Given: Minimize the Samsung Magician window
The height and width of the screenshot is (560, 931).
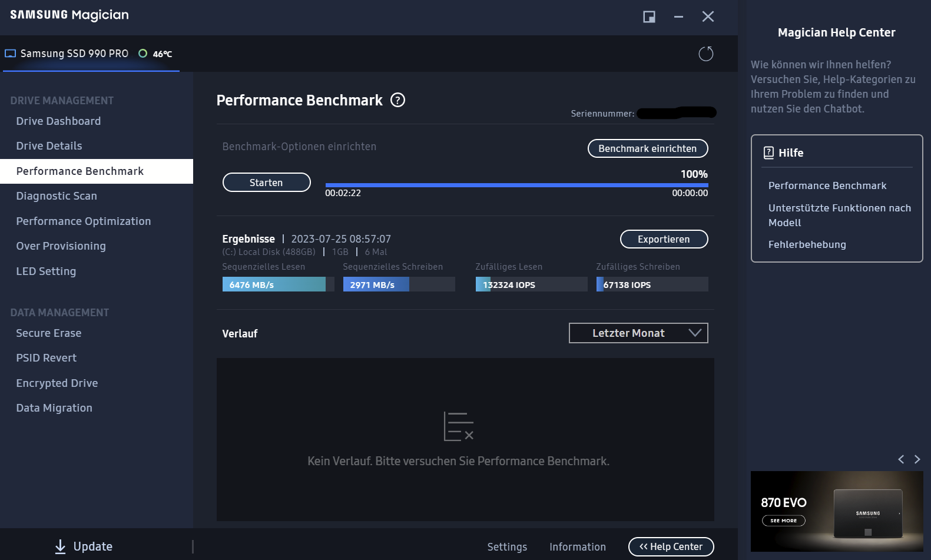Looking at the screenshot, I should click(x=678, y=16).
